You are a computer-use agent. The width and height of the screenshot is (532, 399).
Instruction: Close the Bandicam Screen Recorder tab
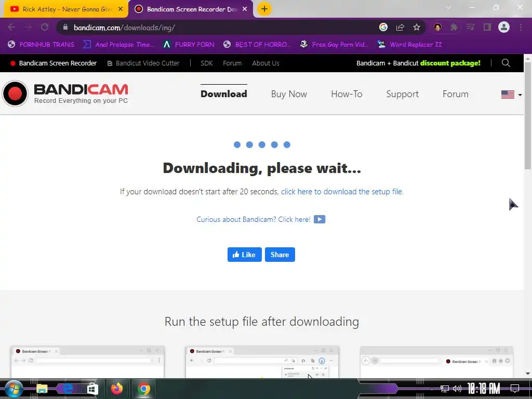245,9
